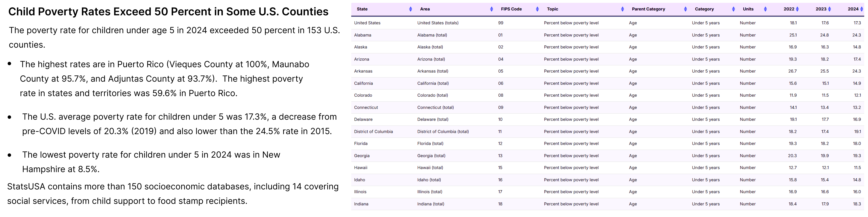
Task: Click the sort arrows beside State header
Action: click(410, 9)
